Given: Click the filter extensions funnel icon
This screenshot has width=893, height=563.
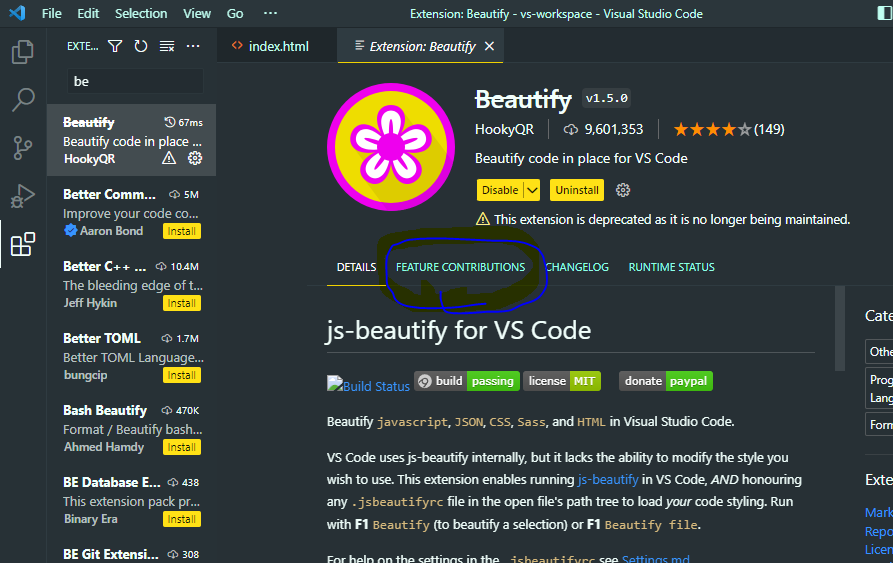Looking at the screenshot, I should pos(115,46).
